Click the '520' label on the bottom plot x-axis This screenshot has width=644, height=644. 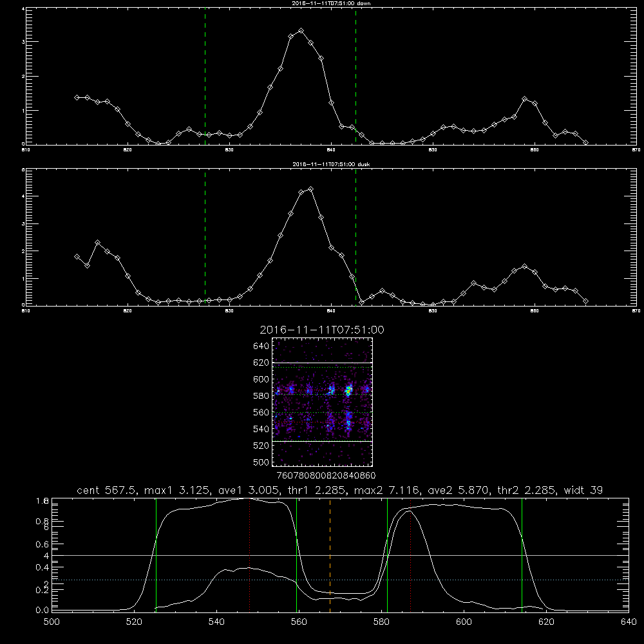pos(134,622)
